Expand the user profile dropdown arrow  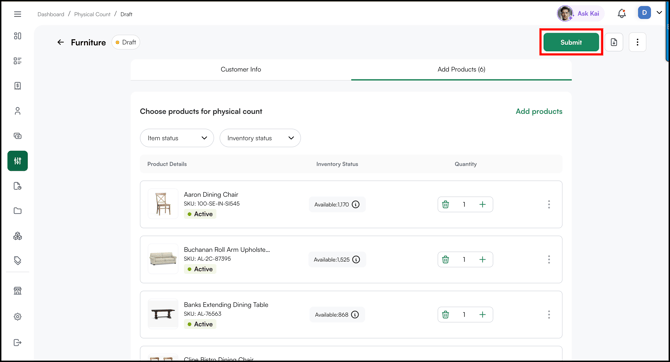click(659, 13)
